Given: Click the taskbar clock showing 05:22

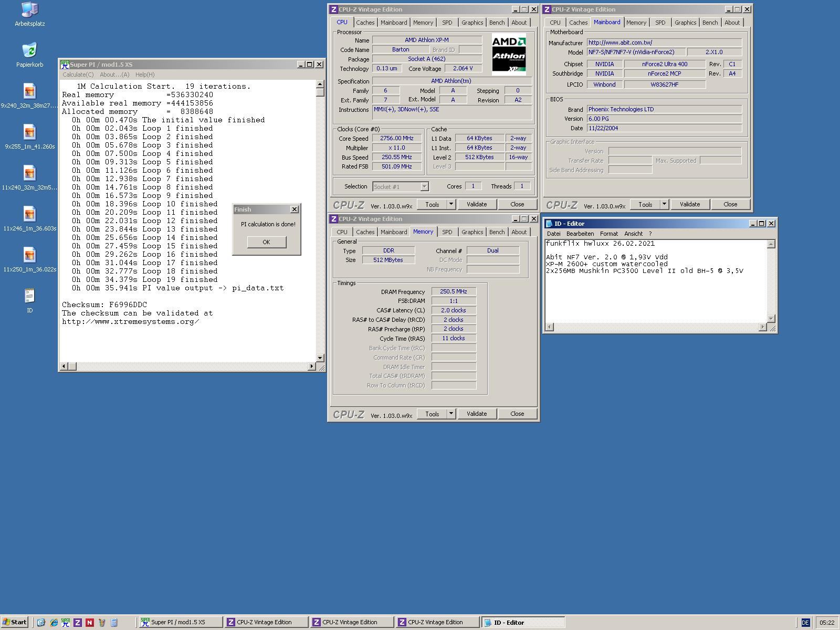Looking at the screenshot, I should tap(826, 623).
